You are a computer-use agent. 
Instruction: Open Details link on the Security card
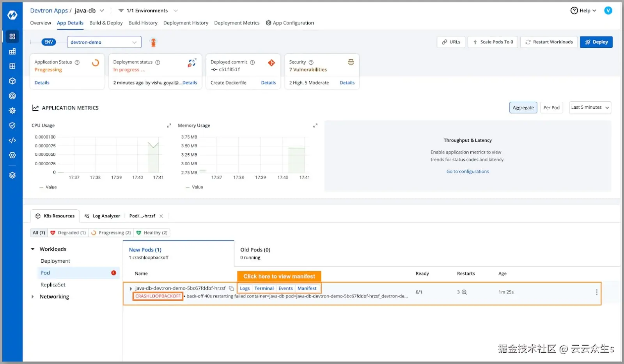347,83
